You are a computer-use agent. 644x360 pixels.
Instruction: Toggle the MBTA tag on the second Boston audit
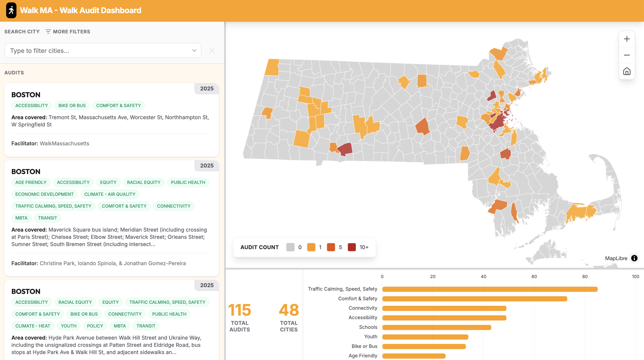(x=21, y=218)
